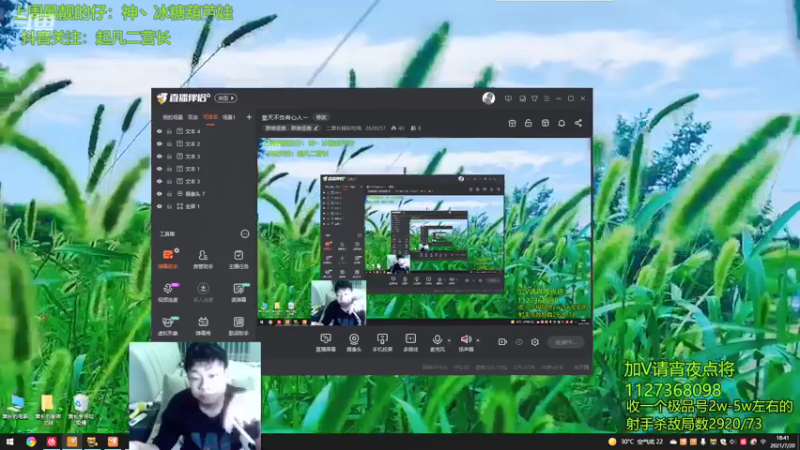The height and width of the screenshot is (450, 800).
Task: Hide the 文本 2 source with its eye
Action: click(x=160, y=144)
